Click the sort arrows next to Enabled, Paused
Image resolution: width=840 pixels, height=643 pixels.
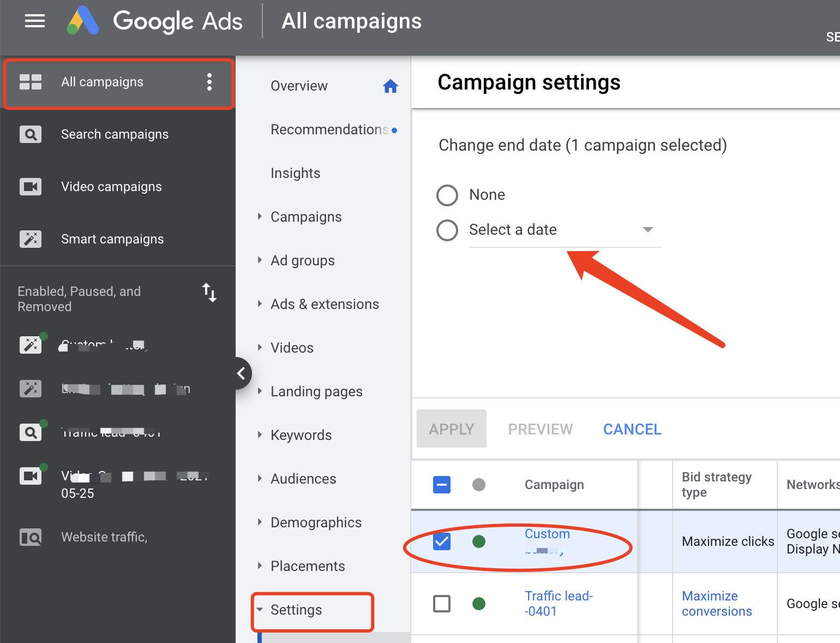click(x=209, y=293)
